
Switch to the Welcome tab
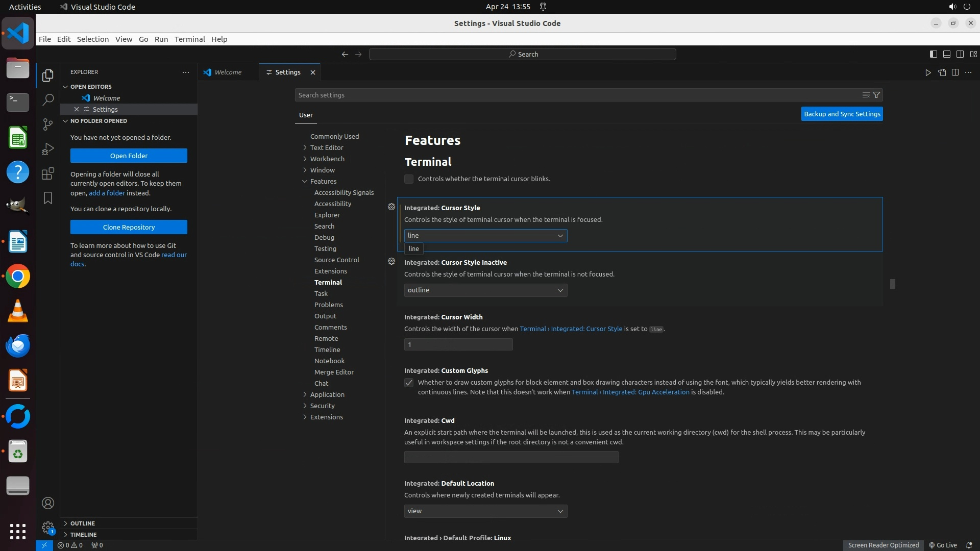coord(228,72)
